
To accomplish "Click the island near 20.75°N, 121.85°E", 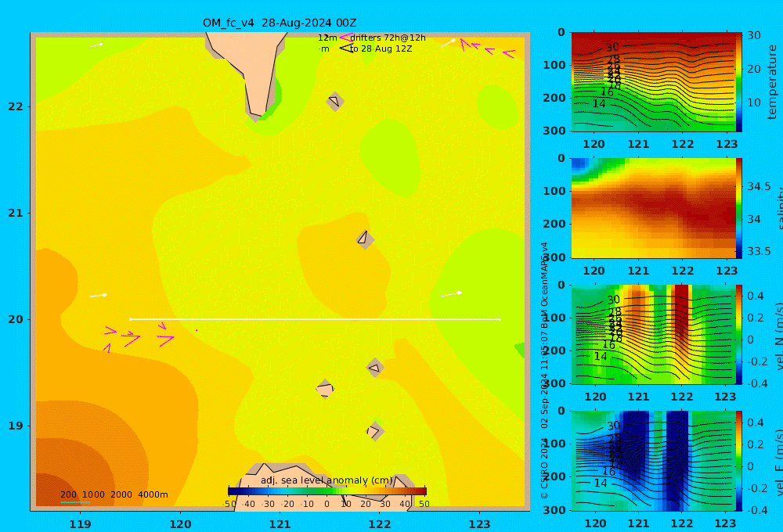I will coord(365,239).
